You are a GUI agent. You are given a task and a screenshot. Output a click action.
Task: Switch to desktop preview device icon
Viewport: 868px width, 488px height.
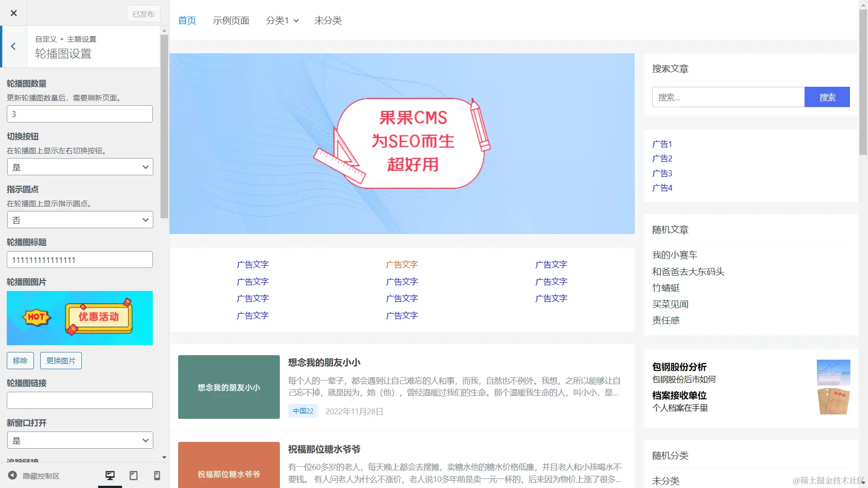pyautogui.click(x=110, y=475)
